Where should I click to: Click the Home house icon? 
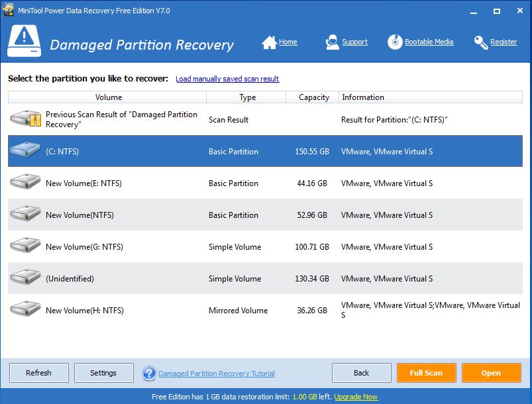(269, 42)
